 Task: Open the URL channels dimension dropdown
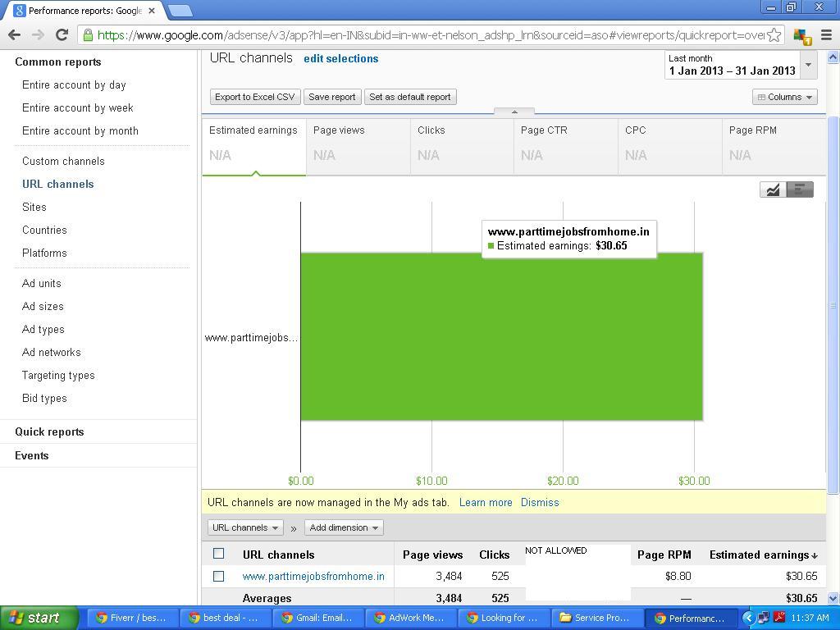click(245, 527)
